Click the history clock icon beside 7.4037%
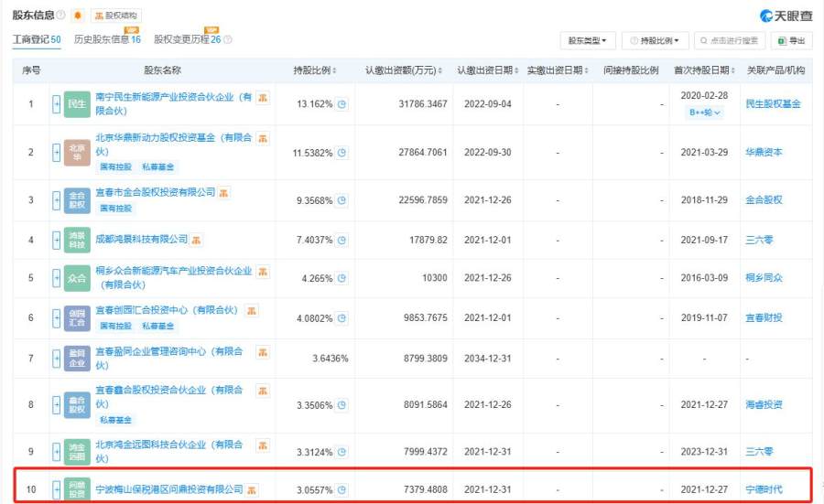Viewport: 824px width, 504px height. pos(342,240)
